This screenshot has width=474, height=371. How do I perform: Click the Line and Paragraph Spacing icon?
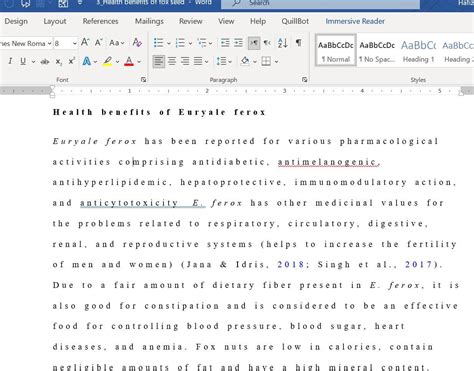click(x=221, y=61)
